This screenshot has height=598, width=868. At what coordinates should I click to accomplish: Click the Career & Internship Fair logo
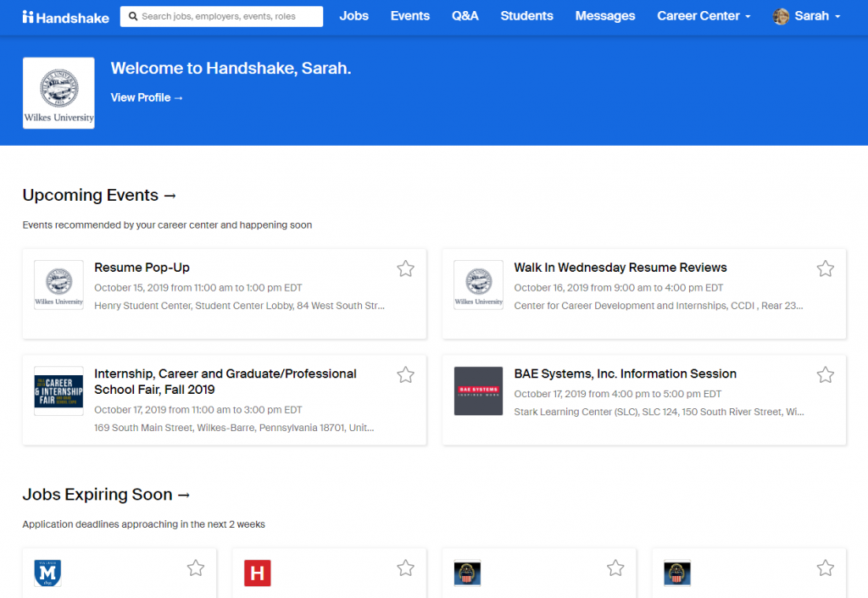tap(58, 391)
